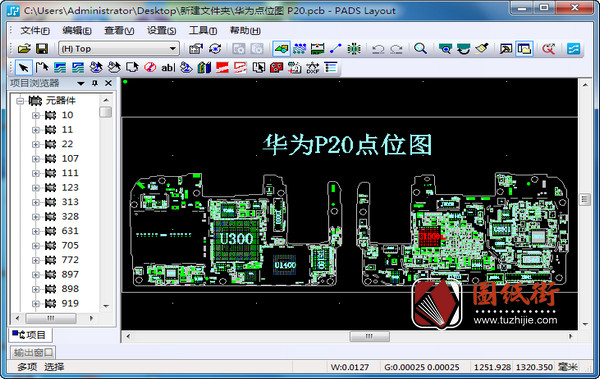Click the DXF import icon
The height and width of the screenshot is (379, 600).
313,68
